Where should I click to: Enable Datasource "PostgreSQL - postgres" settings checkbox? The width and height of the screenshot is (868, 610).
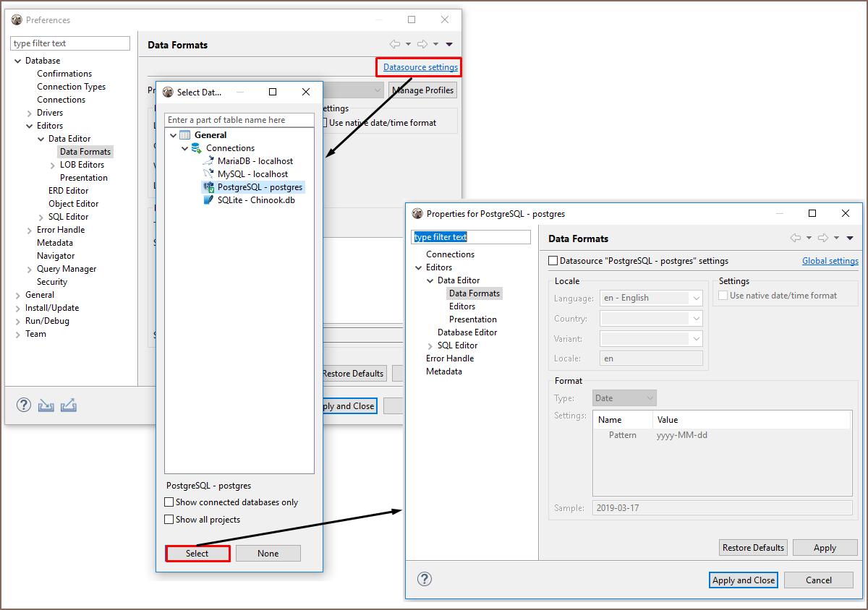pos(553,261)
